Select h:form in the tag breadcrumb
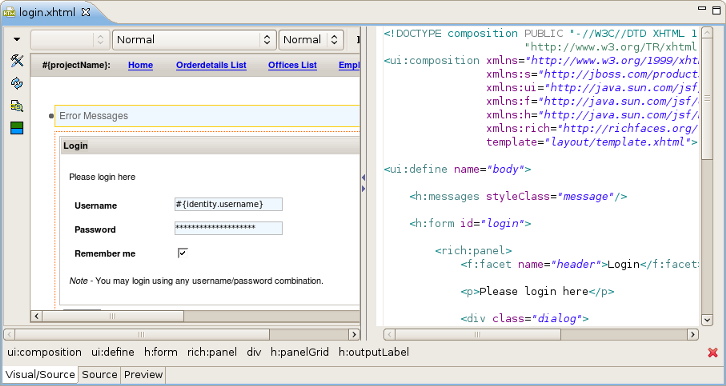The width and height of the screenshot is (726, 386). tap(161, 352)
